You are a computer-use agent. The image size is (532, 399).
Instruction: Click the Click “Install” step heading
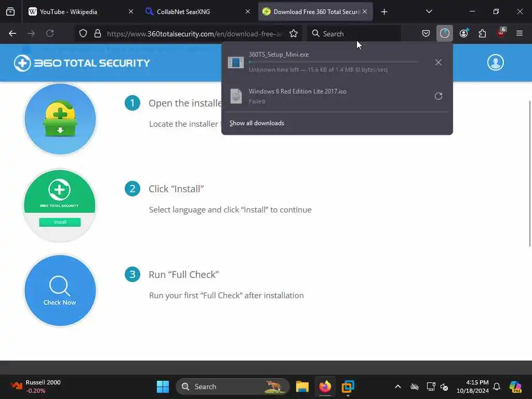[176, 189]
